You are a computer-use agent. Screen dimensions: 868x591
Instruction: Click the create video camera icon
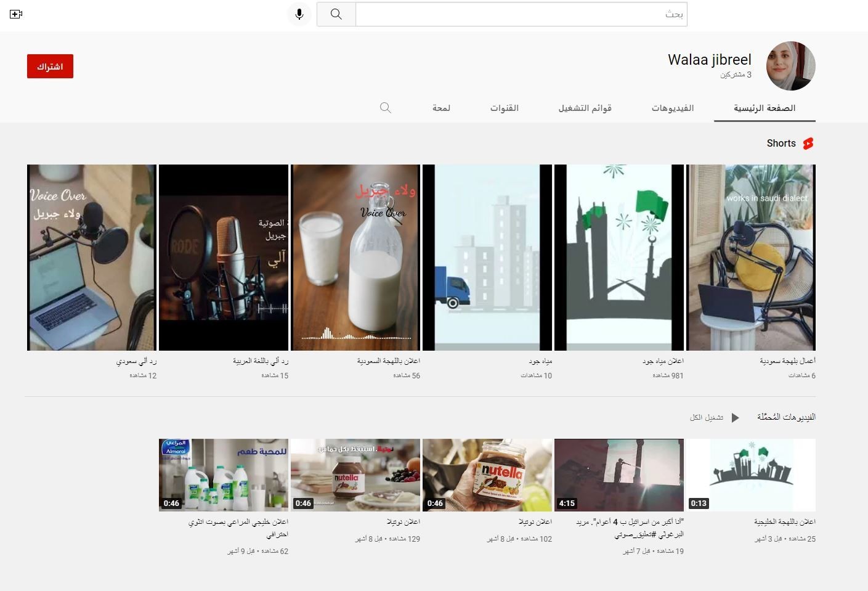16,14
